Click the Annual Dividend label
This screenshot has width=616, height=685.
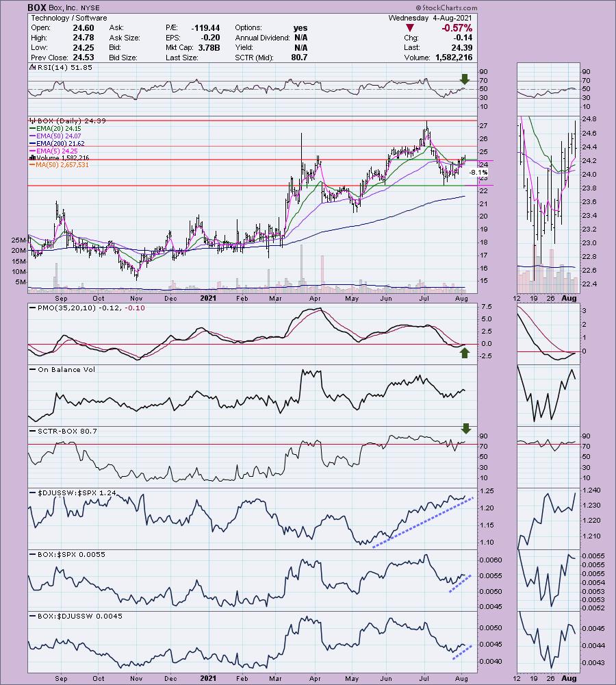tap(262, 38)
